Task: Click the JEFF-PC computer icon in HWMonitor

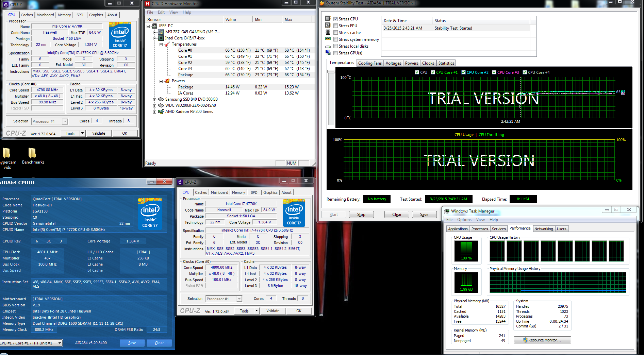Action: (154, 26)
